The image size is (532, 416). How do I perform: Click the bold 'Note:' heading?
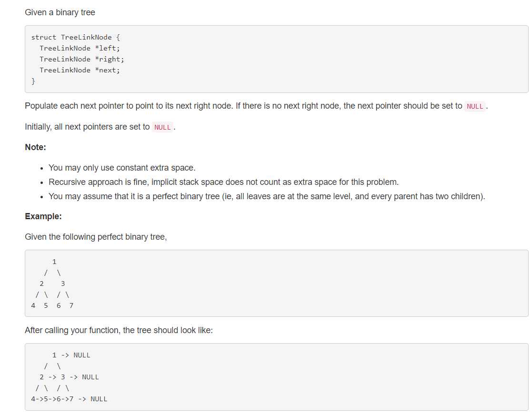pyautogui.click(x=35, y=147)
